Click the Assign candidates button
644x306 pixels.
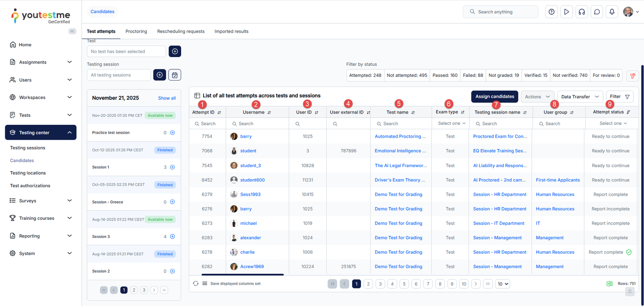495,97
